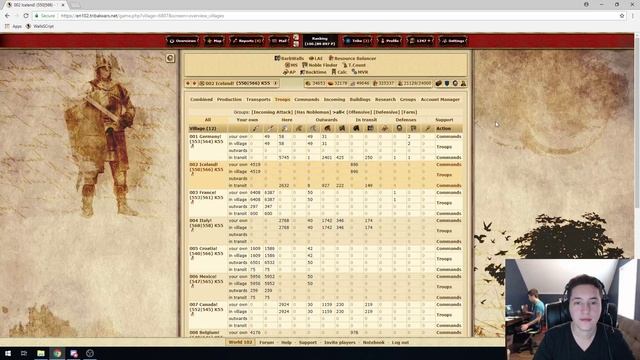Open village 001 Germany

point(206,139)
